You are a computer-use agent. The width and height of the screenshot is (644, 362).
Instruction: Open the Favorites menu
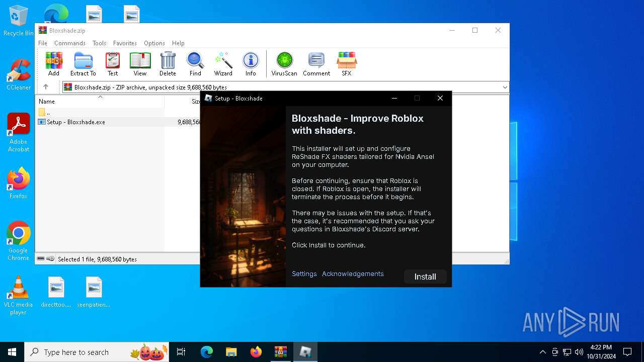(x=125, y=43)
